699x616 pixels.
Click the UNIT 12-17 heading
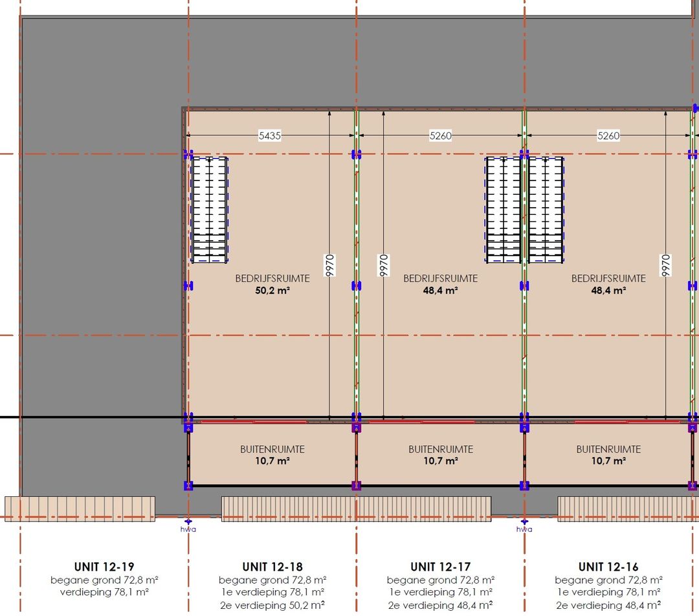pos(440,567)
